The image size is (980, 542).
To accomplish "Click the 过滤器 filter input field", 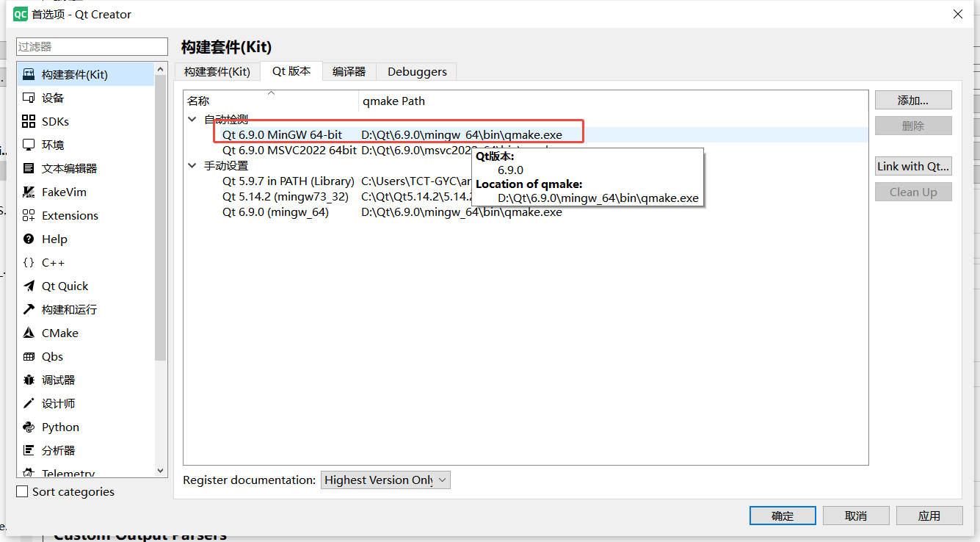I will tap(92, 46).
